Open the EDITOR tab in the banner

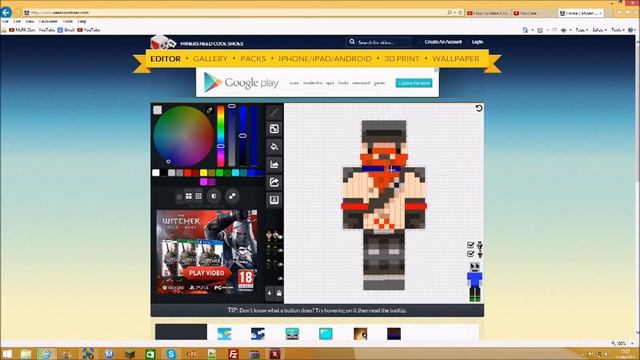click(x=165, y=59)
